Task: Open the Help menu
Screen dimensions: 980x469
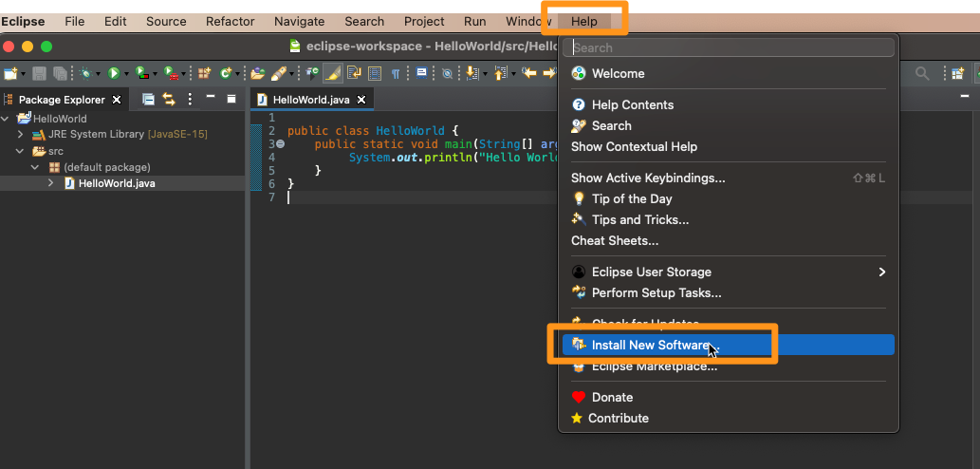Action: tap(584, 21)
